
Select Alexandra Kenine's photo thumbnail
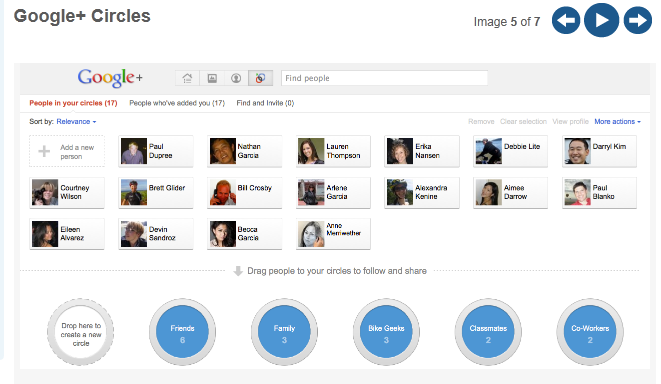pyautogui.click(x=400, y=192)
